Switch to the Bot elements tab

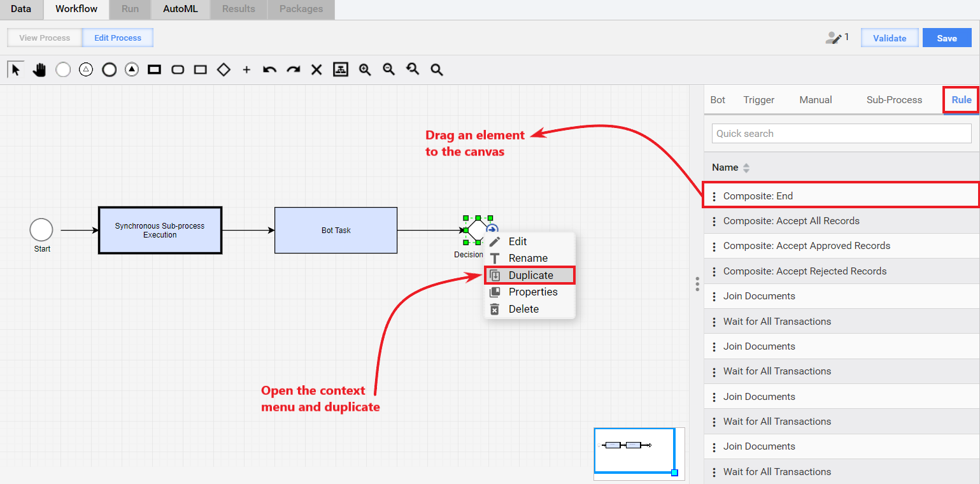[x=718, y=99]
